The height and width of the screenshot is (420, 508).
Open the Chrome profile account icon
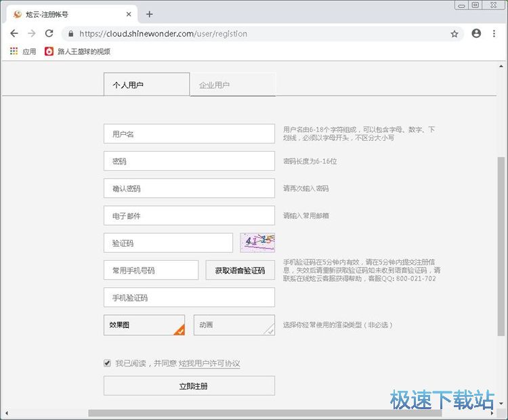(476, 33)
